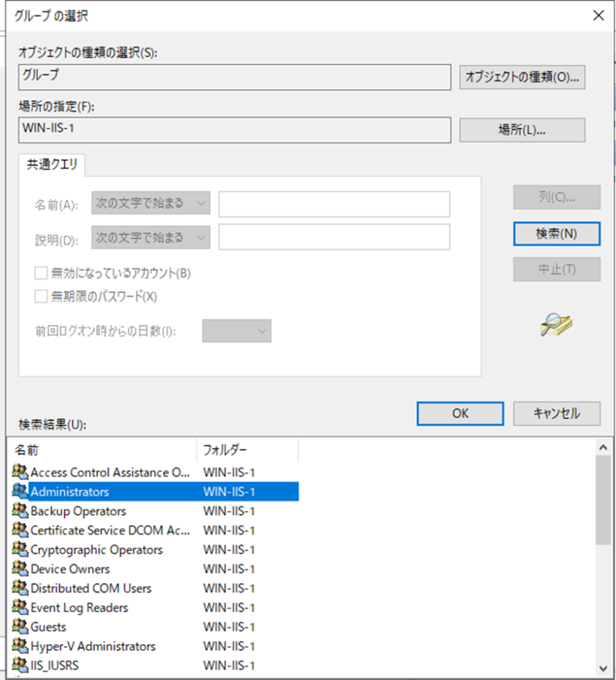Click the IIS_IUSRS group icon
The image size is (616, 680).
20,665
